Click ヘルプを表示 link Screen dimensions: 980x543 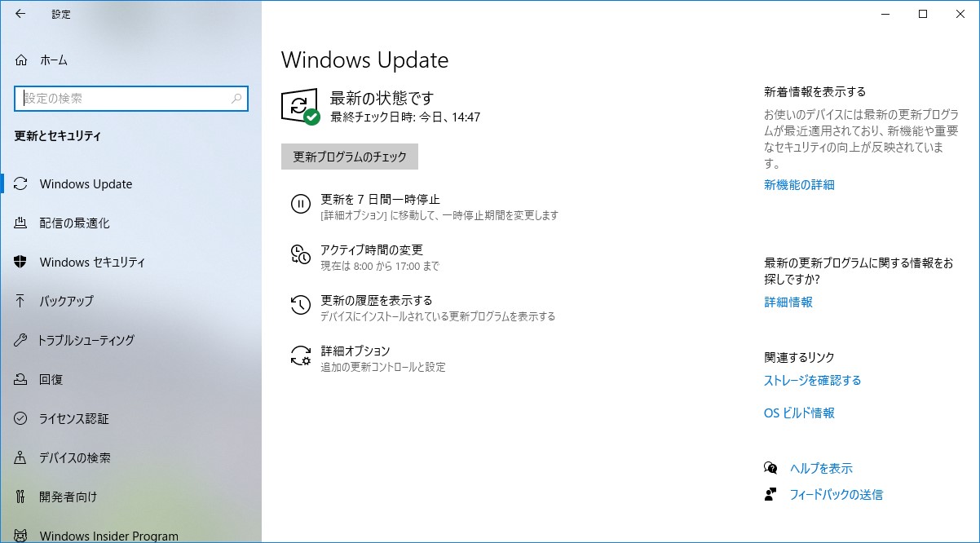(821, 468)
